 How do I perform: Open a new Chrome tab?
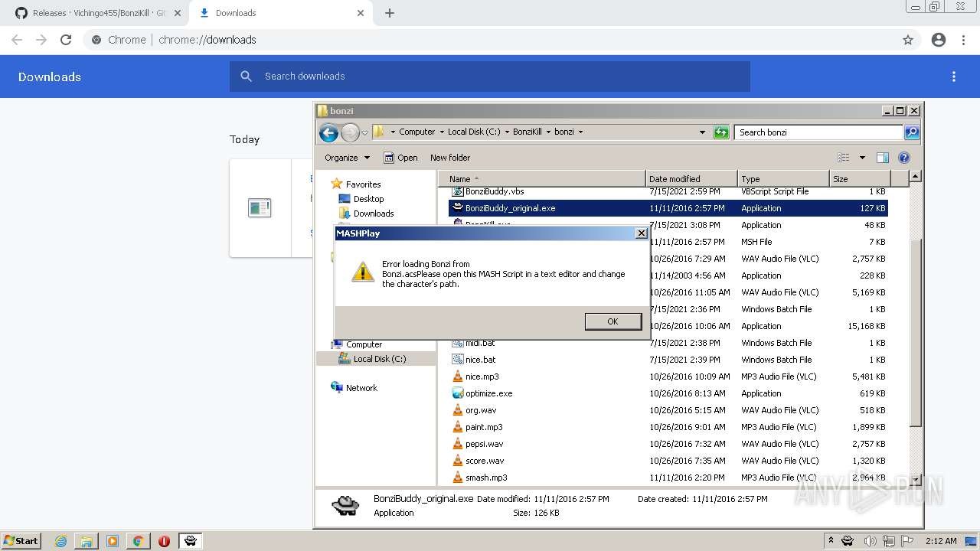coord(390,13)
